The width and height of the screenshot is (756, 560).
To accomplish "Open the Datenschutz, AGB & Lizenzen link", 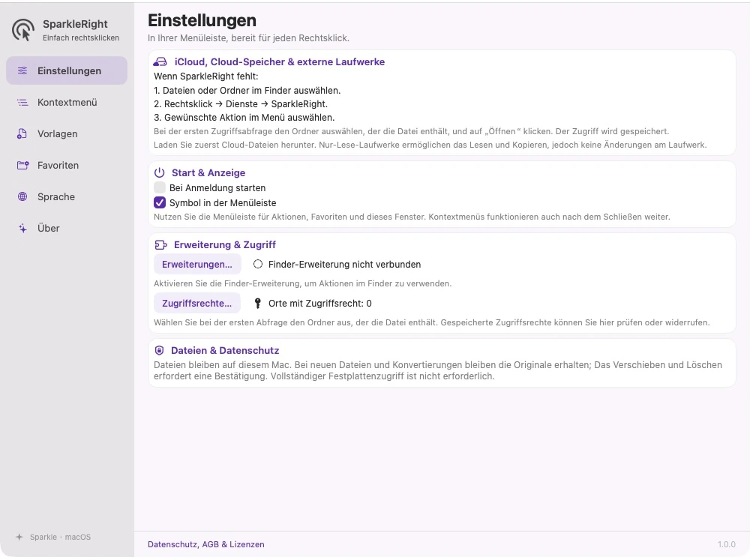I will [x=205, y=544].
